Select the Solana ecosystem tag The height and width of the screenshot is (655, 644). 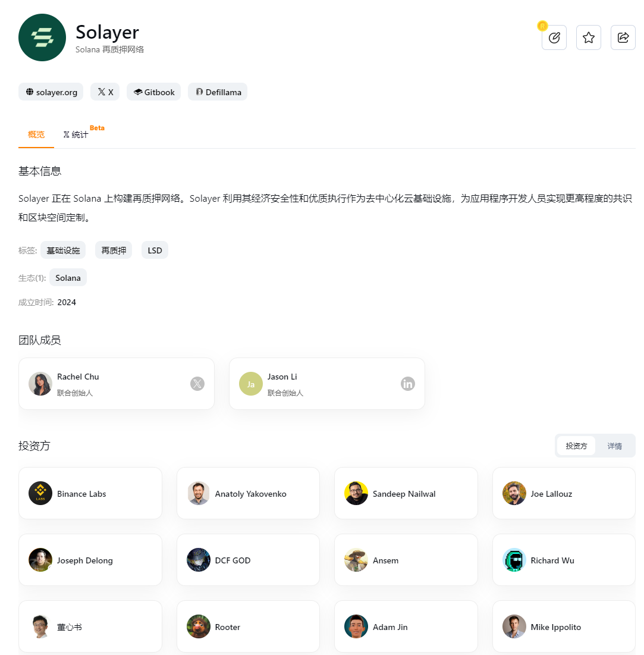pos(68,278)
